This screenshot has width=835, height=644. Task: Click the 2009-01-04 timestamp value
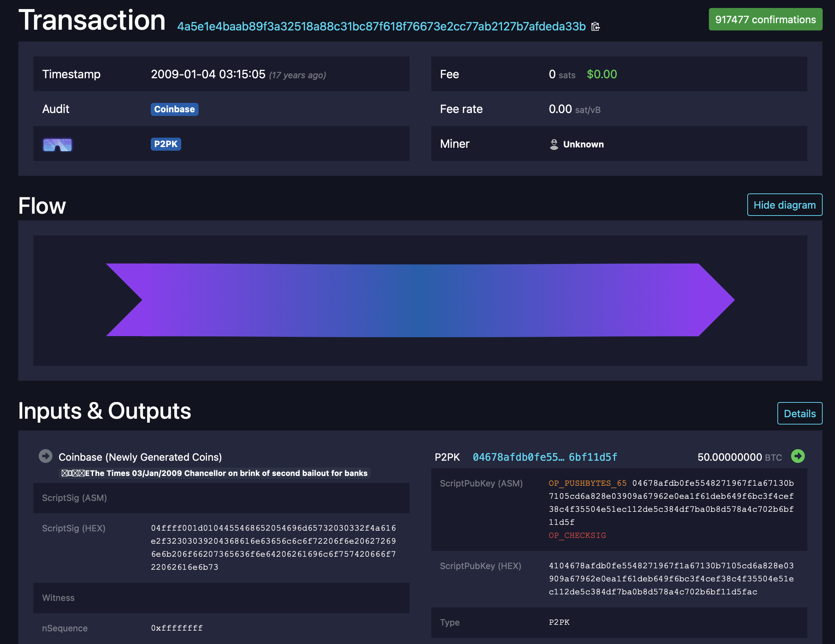tap(208, 74)
